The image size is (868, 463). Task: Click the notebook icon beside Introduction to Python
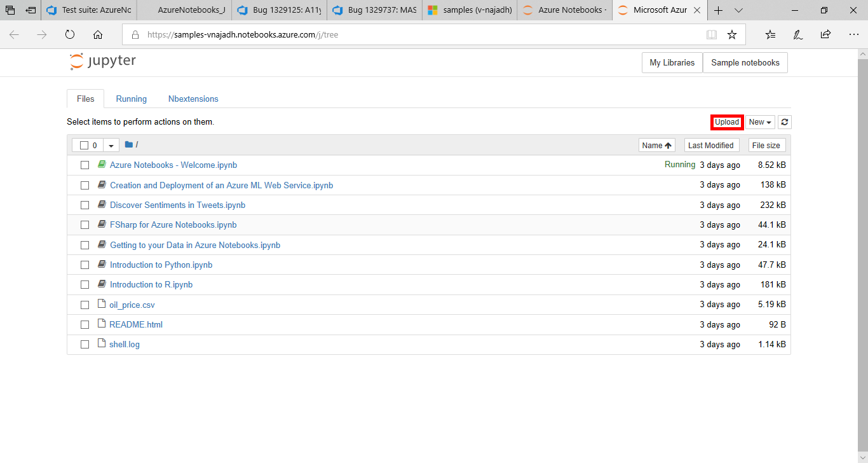click(x=102, y=265)
